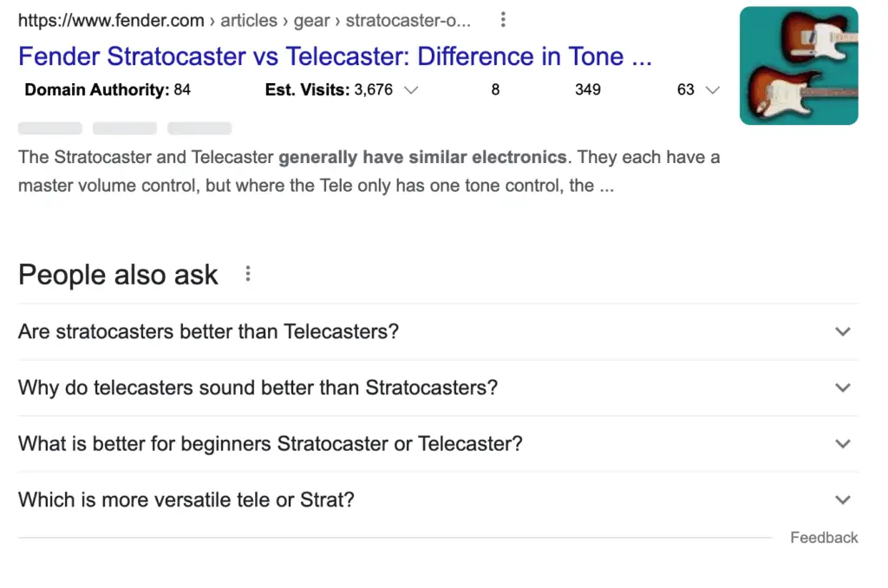Click the first gray placeholder pill
This screenshot has height=588, width=888.
coord(49,128)
